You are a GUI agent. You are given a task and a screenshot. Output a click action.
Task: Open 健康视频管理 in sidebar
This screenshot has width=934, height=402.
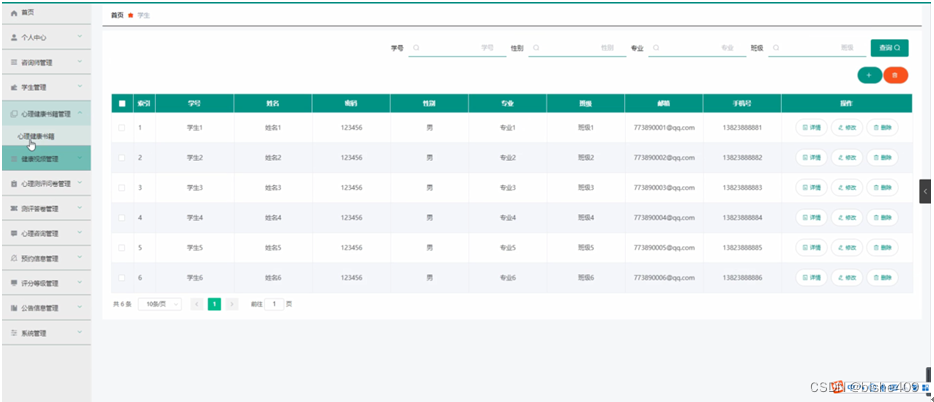point(46,159)
